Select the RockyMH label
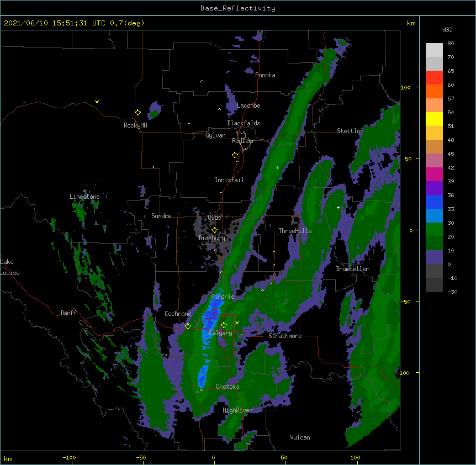The image size is (476, 465). [135, 125]
